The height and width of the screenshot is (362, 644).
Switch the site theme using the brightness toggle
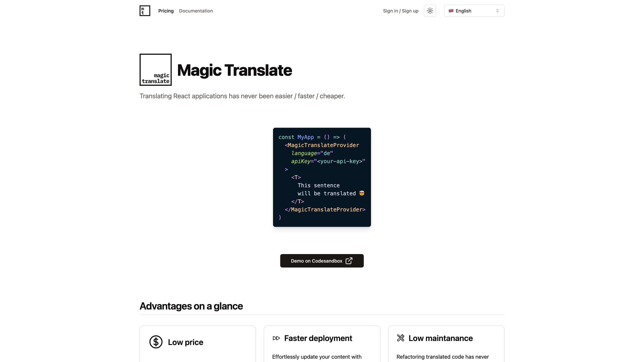coord(430,11)
